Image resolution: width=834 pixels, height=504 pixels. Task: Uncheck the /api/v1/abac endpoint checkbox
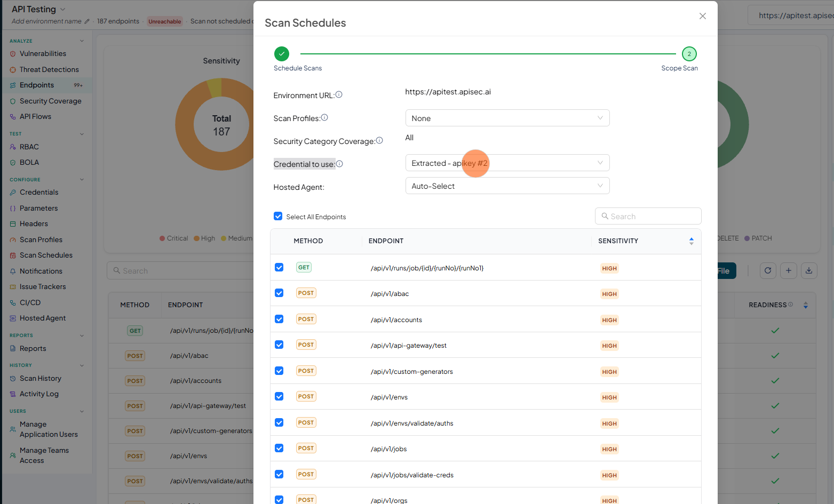click(x=279, y=293)
